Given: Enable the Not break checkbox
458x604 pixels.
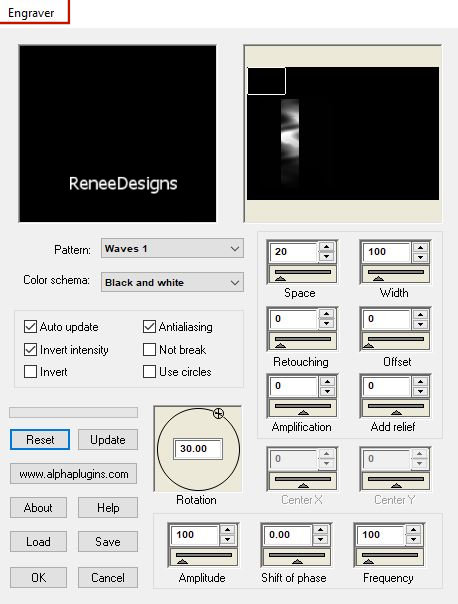Looking at the screenshot, I should click(149, 349).
